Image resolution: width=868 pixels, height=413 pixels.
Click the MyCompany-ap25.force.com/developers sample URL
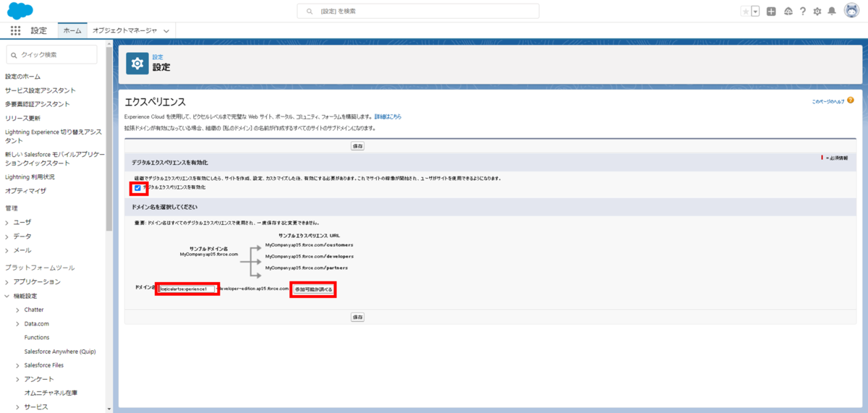[310, 256]
